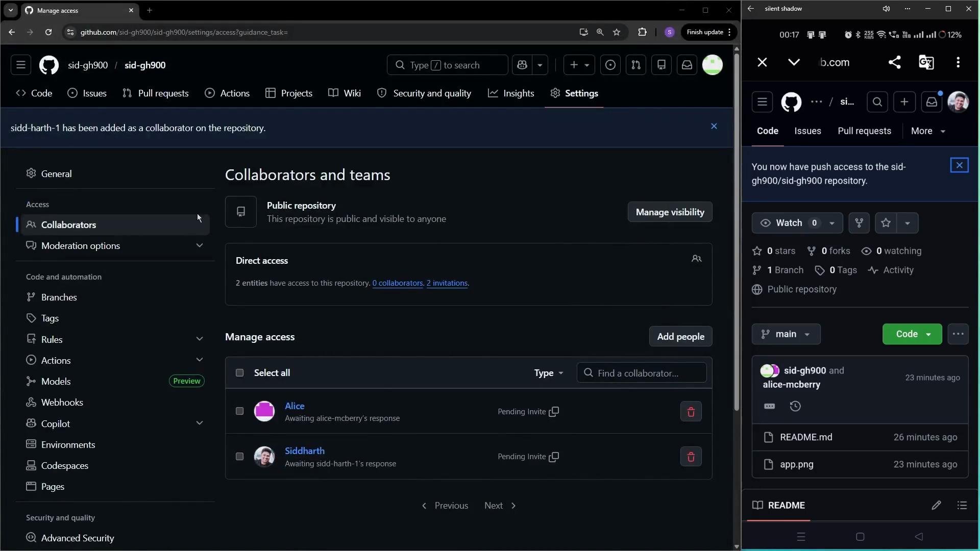The width and height of the screenshot is (980, 551).
Task: Tap the translate icon in phone browser
Action: click(926, 62)
